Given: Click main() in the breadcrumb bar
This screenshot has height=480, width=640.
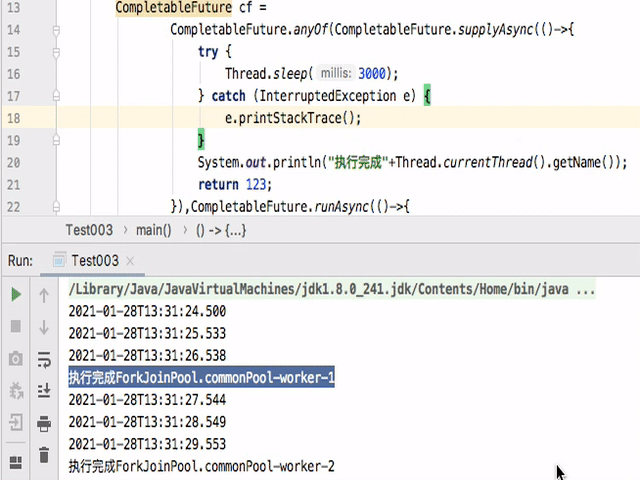Looking at the screenshot, I should tap(154, 230).
